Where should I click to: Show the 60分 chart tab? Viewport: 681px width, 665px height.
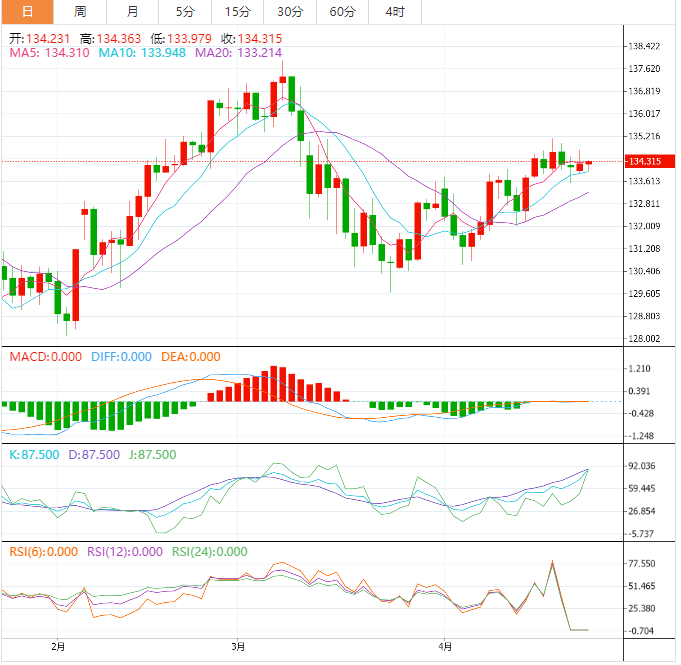tap(342, 12)
